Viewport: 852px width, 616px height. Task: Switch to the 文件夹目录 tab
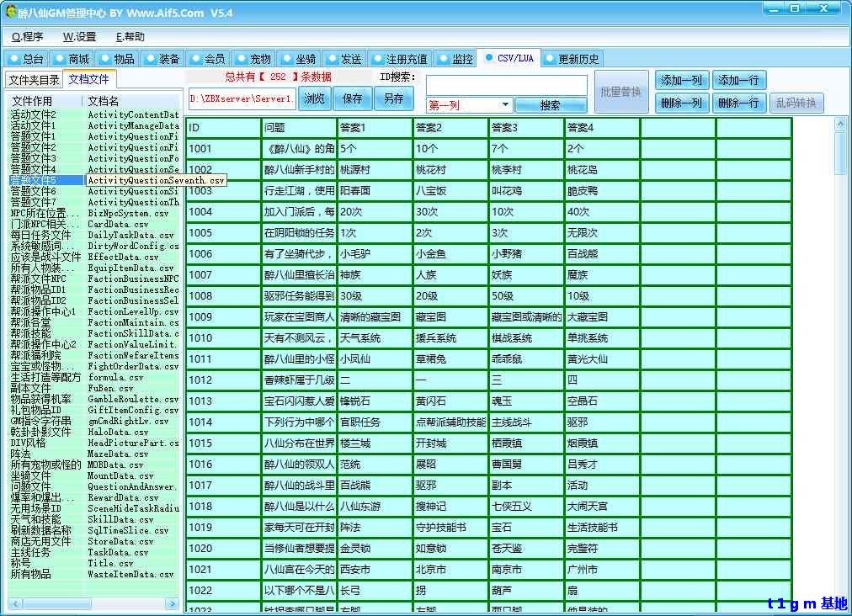(34, 80)
